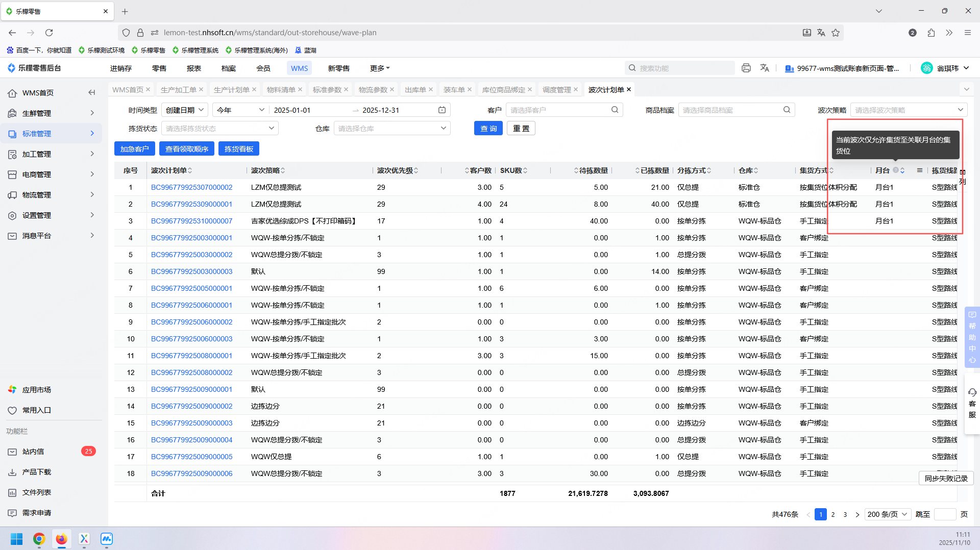Screen dimensions: 980x550
Task: Open the date range calendar picker
Action: click(x=442, y=110)
